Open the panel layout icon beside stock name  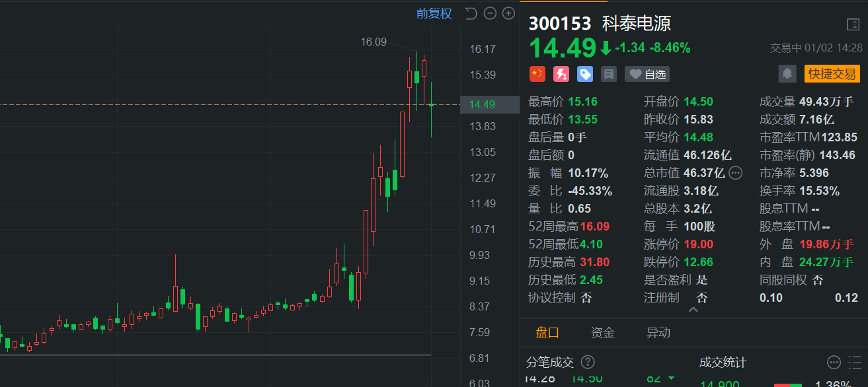point(853,24)
